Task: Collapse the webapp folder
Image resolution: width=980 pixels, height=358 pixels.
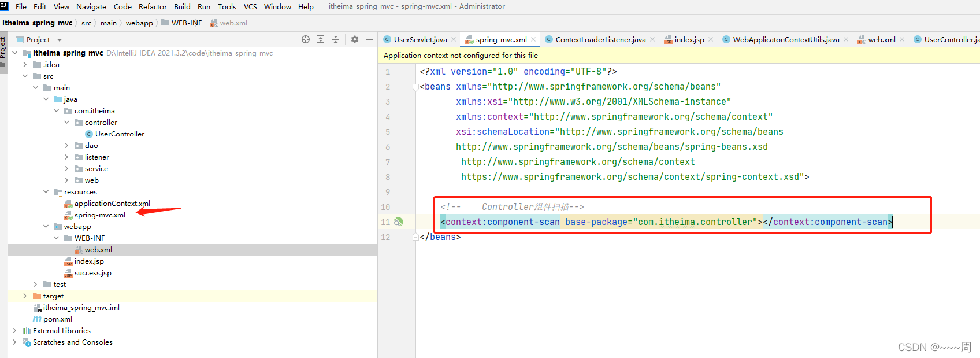Action: [x=46, y=226]
